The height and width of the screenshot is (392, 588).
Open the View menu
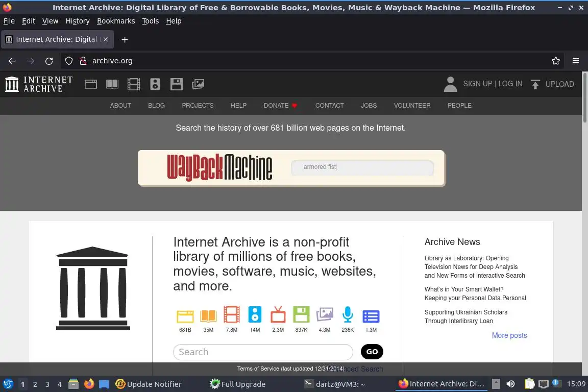50,21
